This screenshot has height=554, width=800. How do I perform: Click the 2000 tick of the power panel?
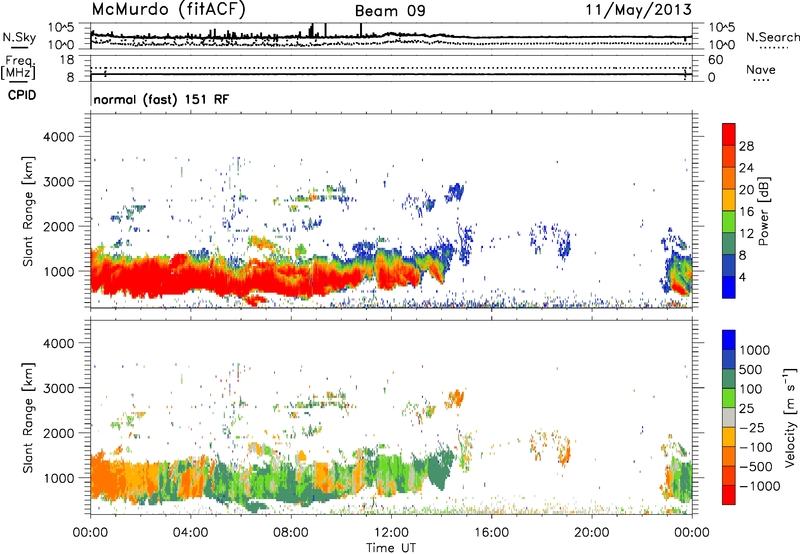click(58, 226)
